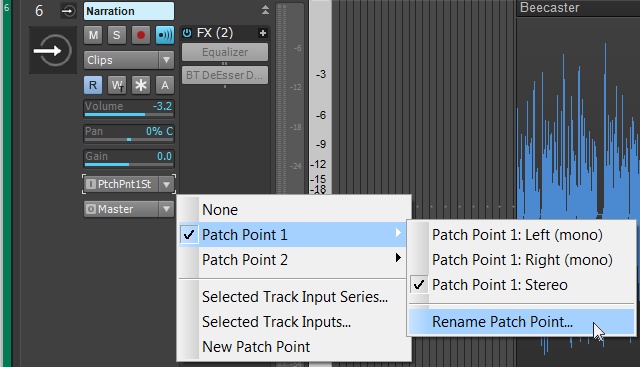Open the Master output dropdown arrow
The width and height of the screenshot is (640, 367).
point(166,209)
